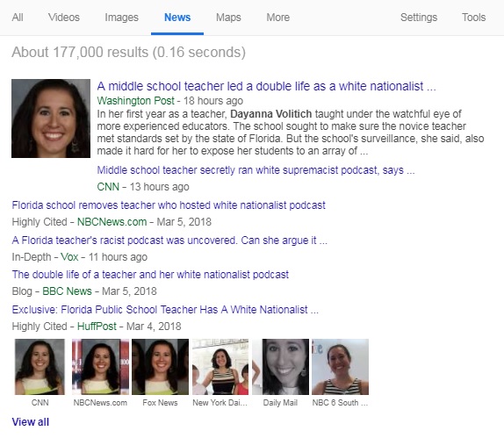Select the Maps search tab
Viewport: 504px width, 438px height.
coord(228,18)
